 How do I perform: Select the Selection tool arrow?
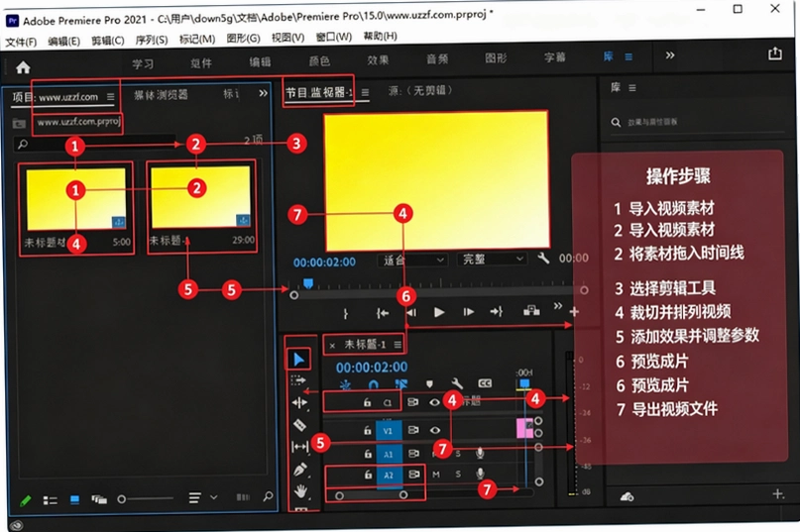pyautogui.click(x=299, y=360)
